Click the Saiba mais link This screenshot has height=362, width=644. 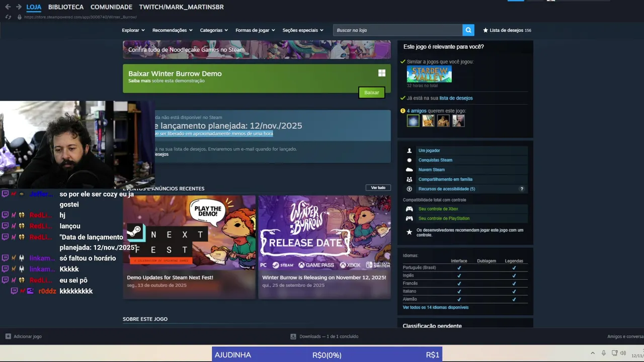click(x=139, y=81)
